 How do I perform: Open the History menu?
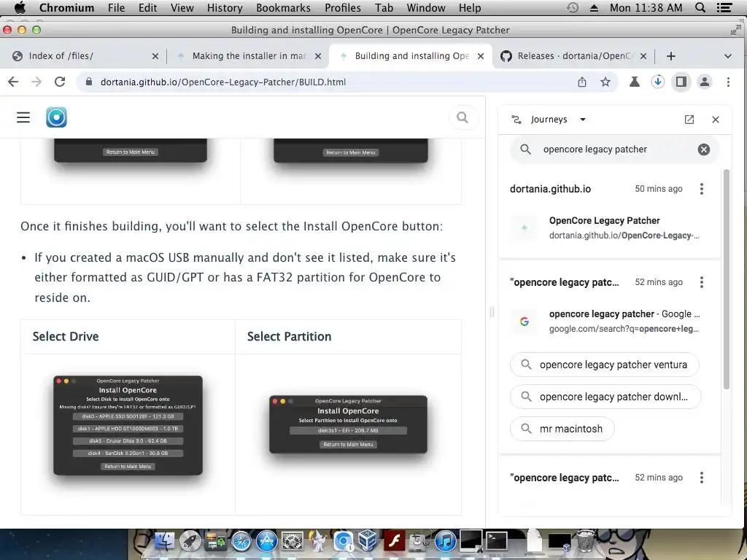[225, 7]
